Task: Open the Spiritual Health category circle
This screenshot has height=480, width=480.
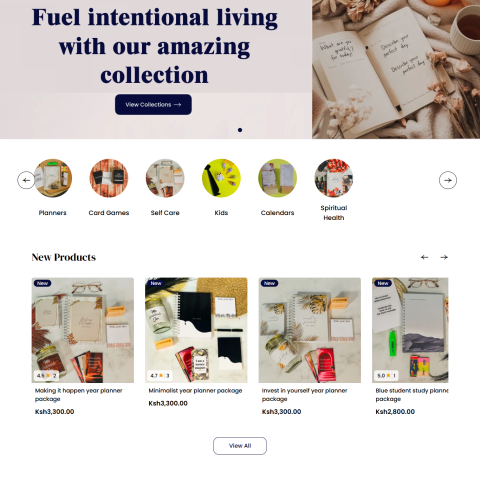Action: click(x=334, y=178)
